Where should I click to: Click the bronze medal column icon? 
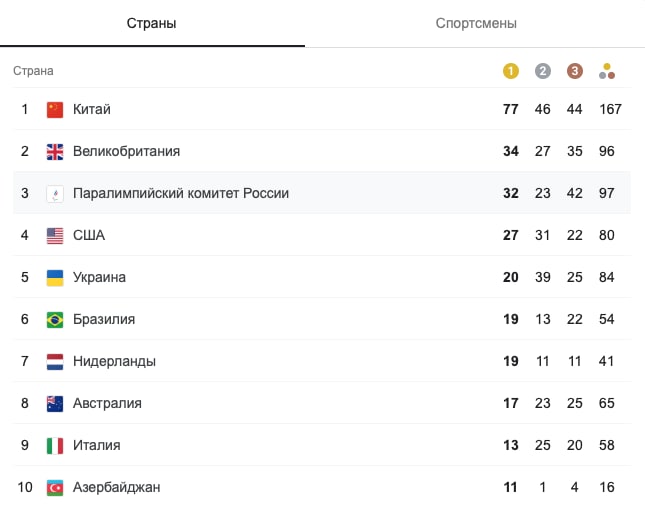[574, 71]
